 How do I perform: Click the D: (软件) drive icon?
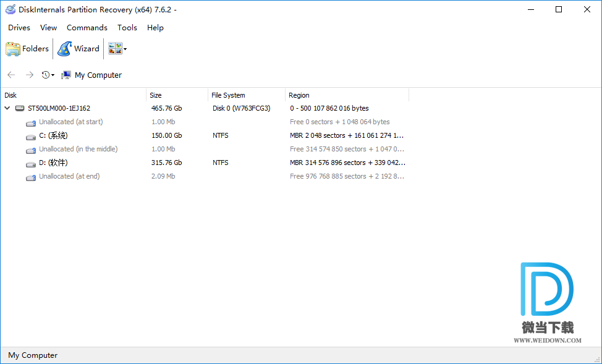pyautogui.click(x=31, y=164)
